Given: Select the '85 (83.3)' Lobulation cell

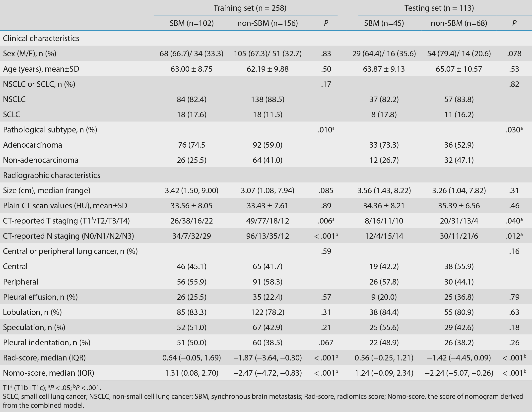Looking at the screenshot, I should coord(192,312).
